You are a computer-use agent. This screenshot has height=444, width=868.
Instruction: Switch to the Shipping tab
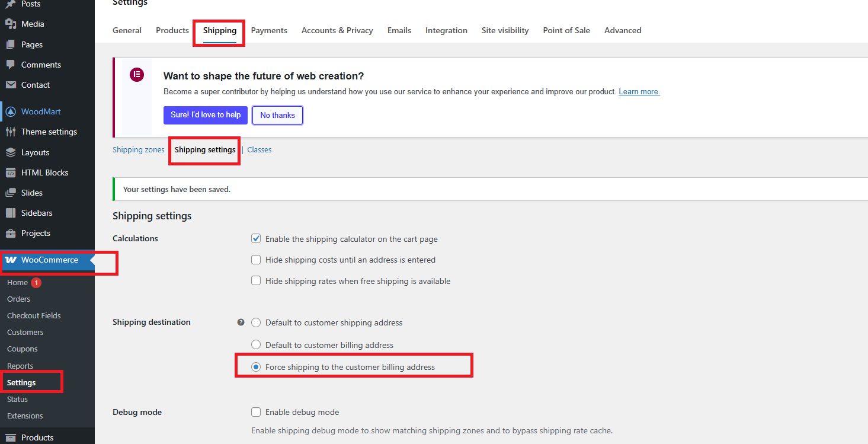click(220, 30)
